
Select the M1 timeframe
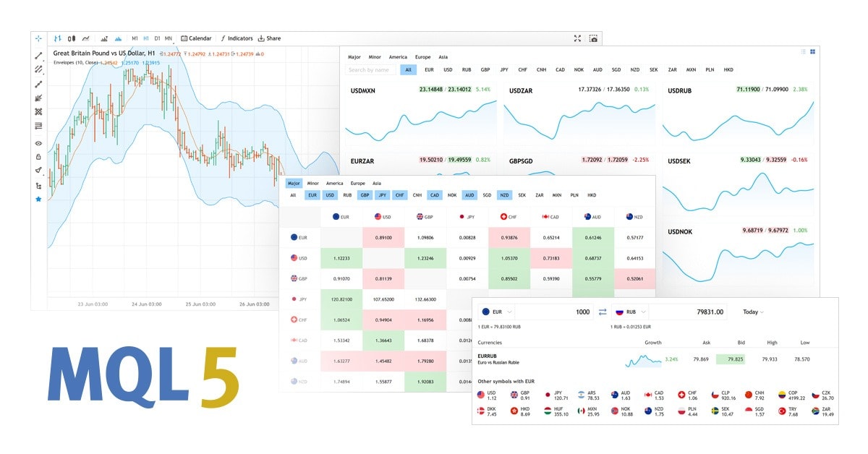(x=134, y=38)
